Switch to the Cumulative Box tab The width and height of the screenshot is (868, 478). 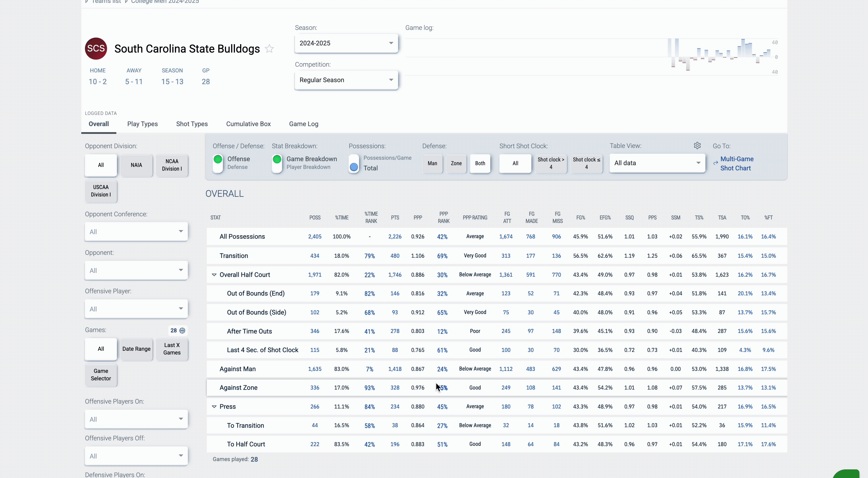click(x=248, y=124)
